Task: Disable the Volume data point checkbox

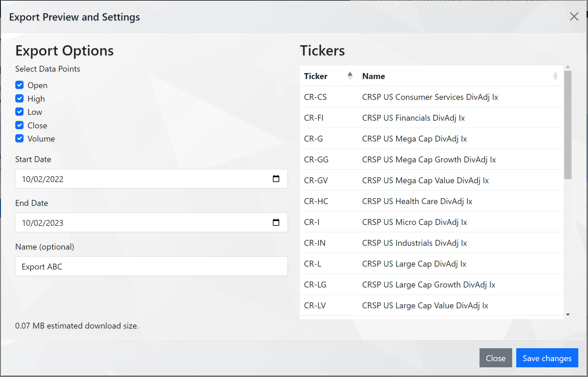Action: tap(19, 139)
